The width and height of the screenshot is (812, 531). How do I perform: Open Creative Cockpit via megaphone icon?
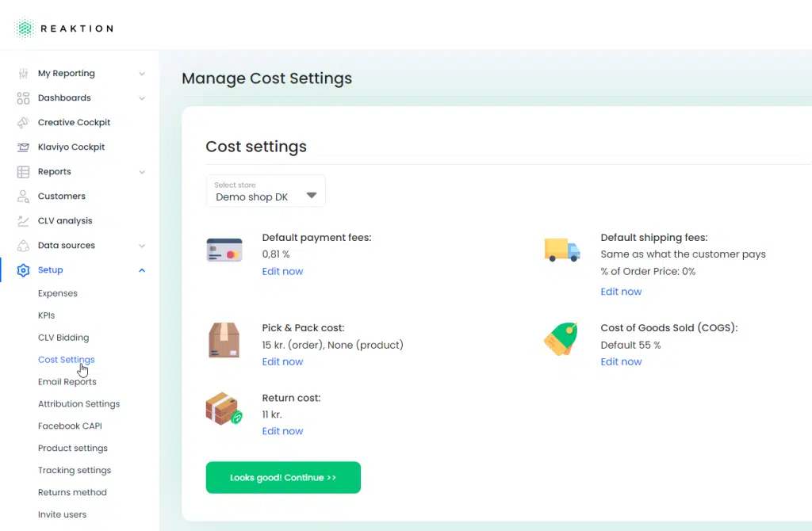click(x=23, y=123)
